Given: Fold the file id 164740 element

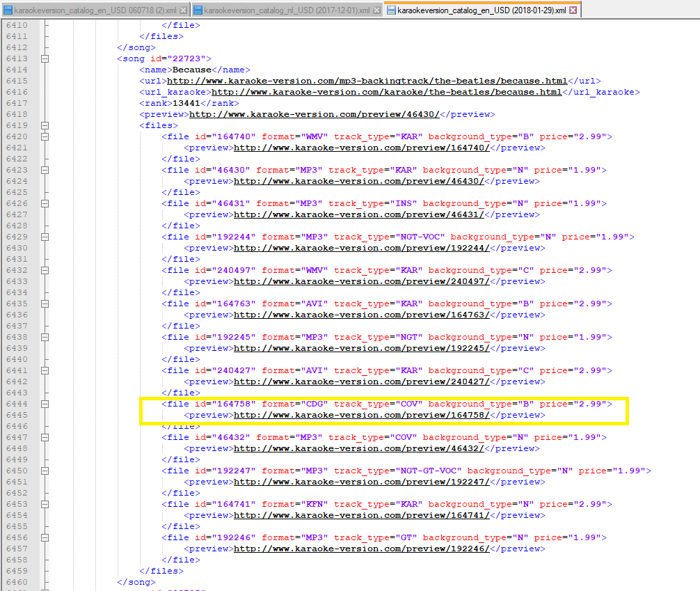Looking at the screenshot, I should coord(45,137).
